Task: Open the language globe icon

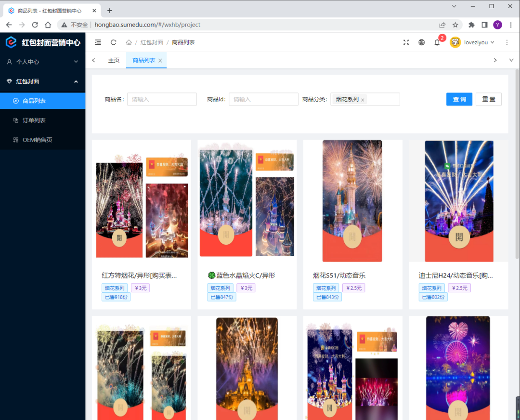Action: coord(421,42)
